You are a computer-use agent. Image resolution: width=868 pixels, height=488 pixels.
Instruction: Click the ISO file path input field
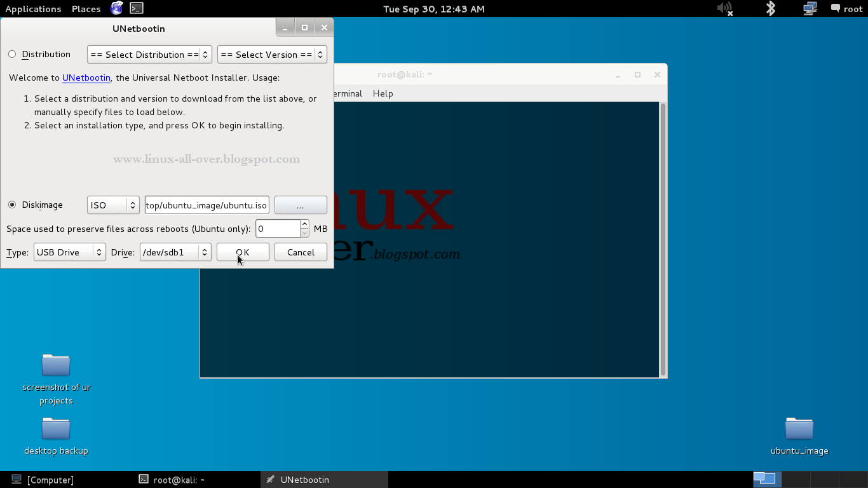click(x=207, y=205)
